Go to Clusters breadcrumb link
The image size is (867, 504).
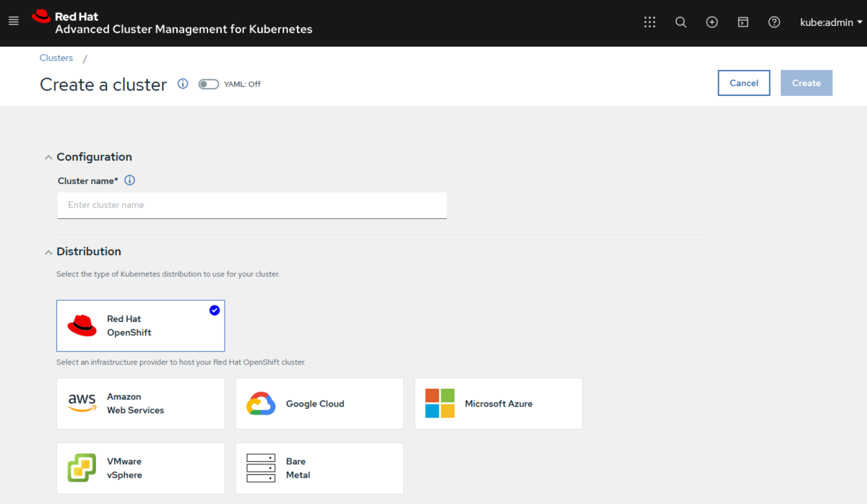[56, 58]
